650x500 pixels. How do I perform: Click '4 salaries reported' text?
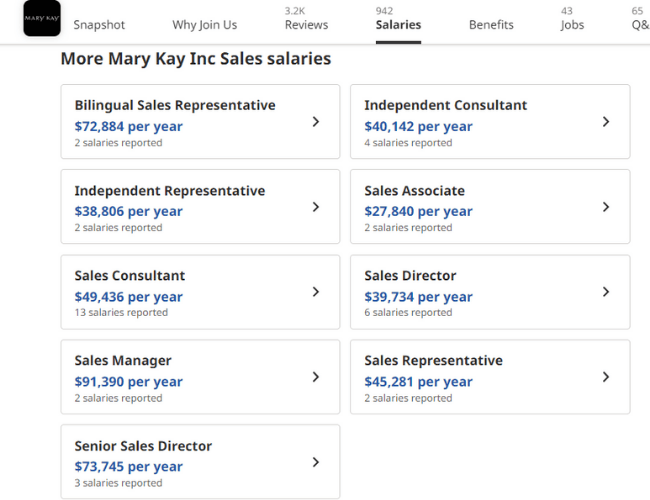pos(408,143)
